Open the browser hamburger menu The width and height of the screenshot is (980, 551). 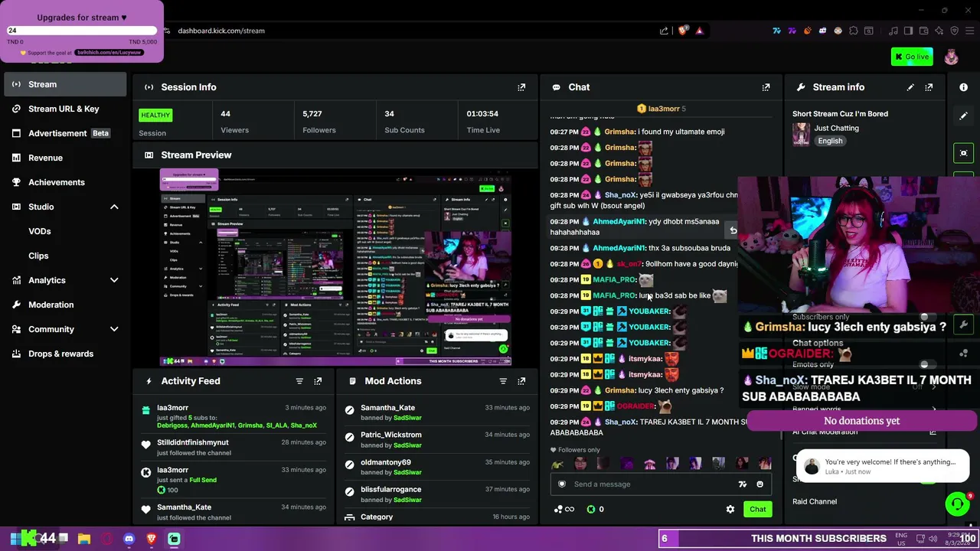[969, 31]
